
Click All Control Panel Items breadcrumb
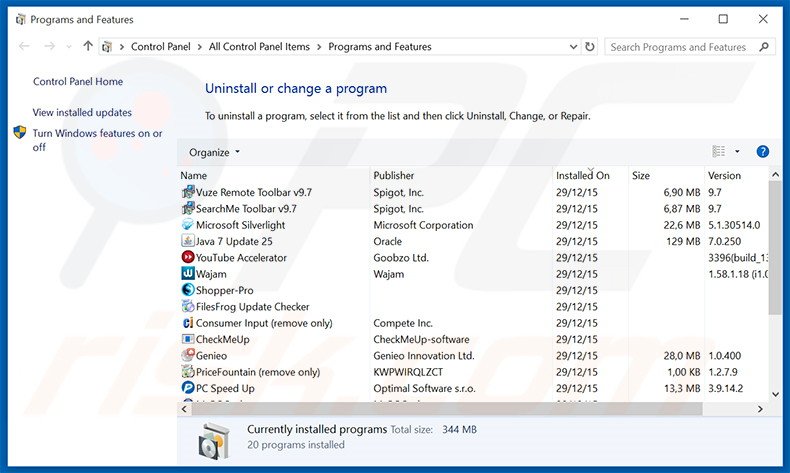point(259,47)
